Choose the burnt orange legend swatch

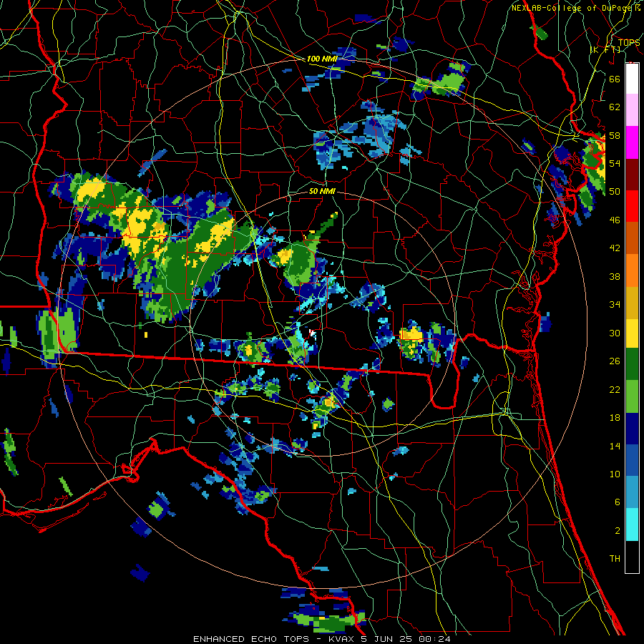pos(632,238)
